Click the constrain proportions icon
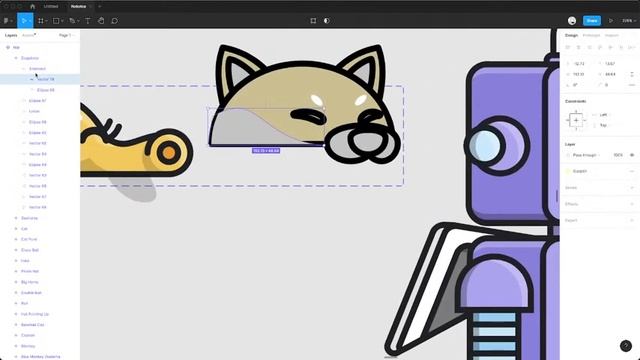The height and width of the screenshot is (360, 640). [x=632, y=74]
